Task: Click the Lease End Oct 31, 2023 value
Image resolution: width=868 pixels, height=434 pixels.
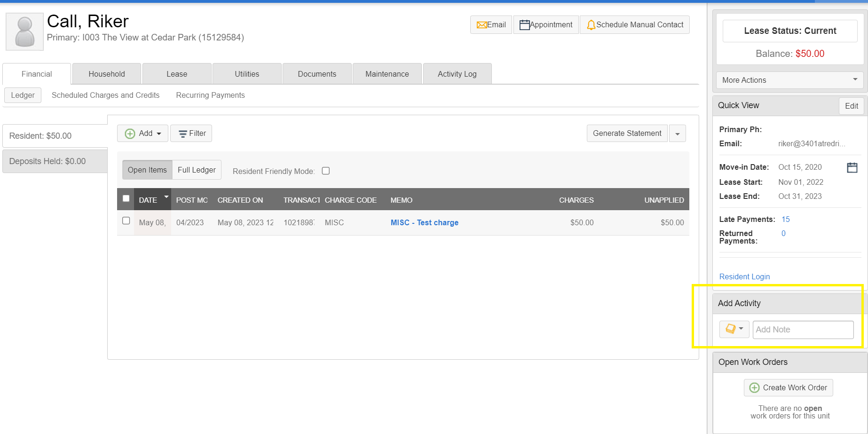Action: (x=800, y=196)
